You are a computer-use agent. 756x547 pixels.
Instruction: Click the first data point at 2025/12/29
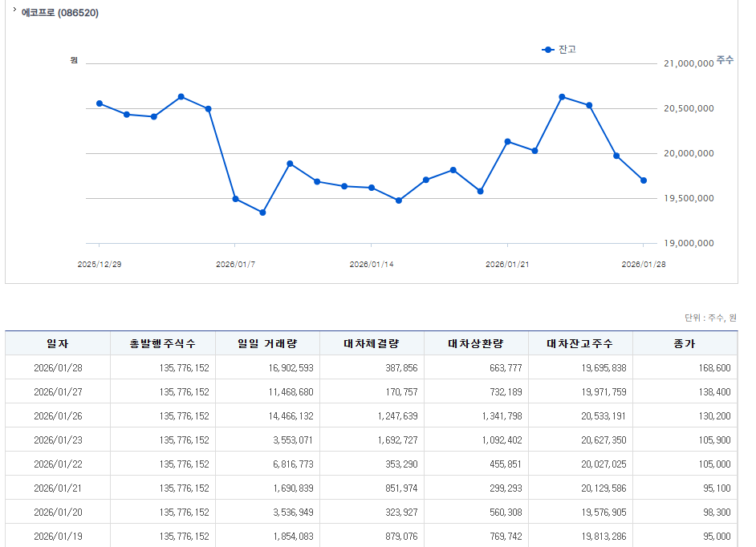tap(100, 103)
